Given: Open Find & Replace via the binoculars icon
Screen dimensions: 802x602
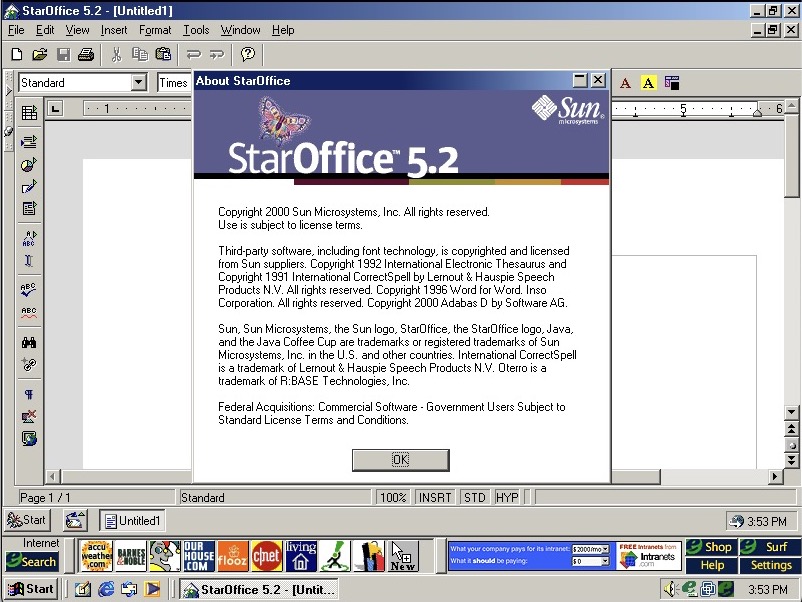Looking at the screenshot, I should coord(28,340).
